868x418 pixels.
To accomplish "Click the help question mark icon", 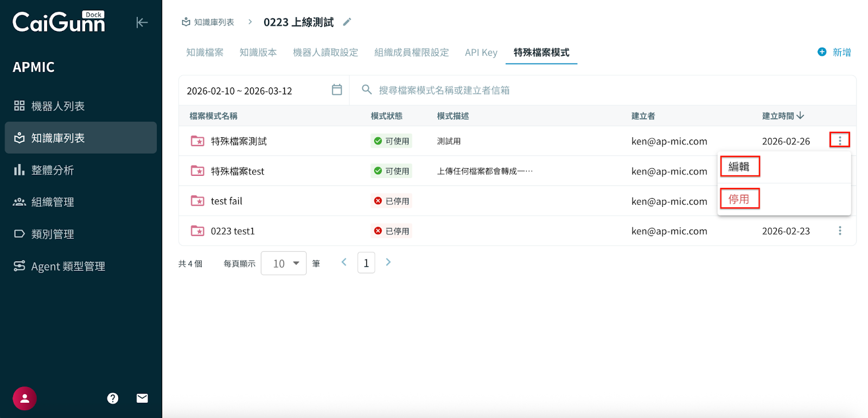I will pyautogui.click(x=113, y=398).
